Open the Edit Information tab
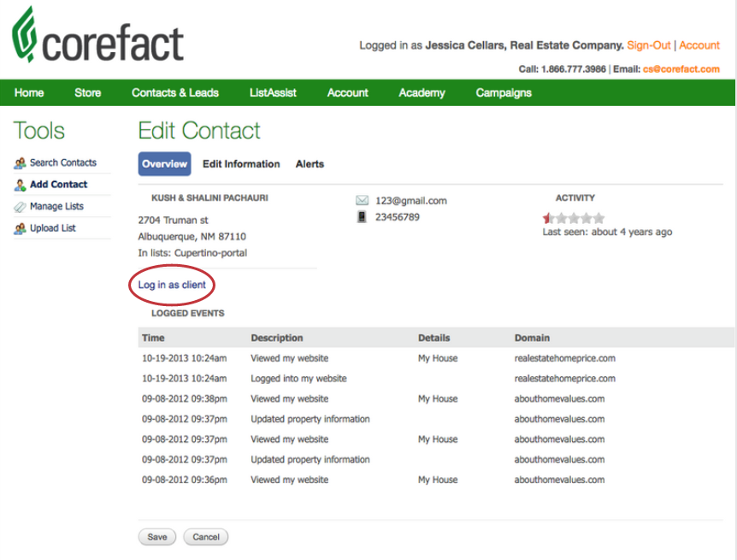The image size is (737, 560). pos(241,164)
